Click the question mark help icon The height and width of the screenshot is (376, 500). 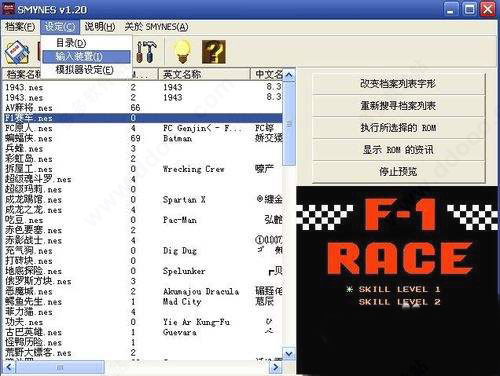214,52
